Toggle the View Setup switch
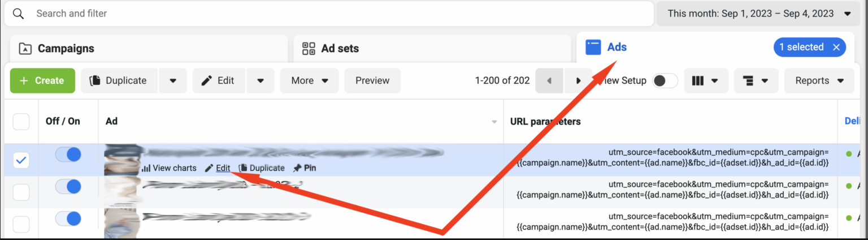This screenshot has width=868, height=240. pyautogui.click(x=665, y=80)
